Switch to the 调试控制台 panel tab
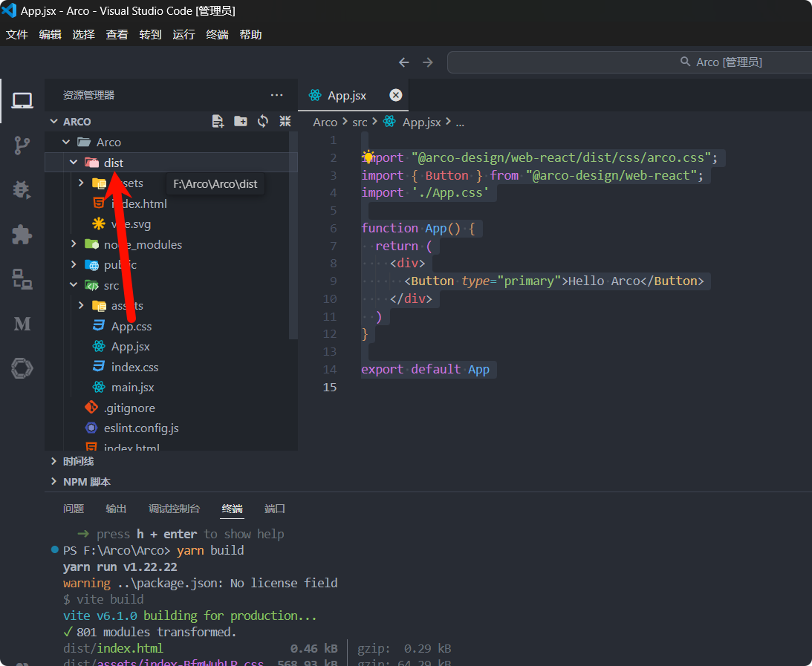Viewport: 812px width, 666px height. (x=174, y=509)
